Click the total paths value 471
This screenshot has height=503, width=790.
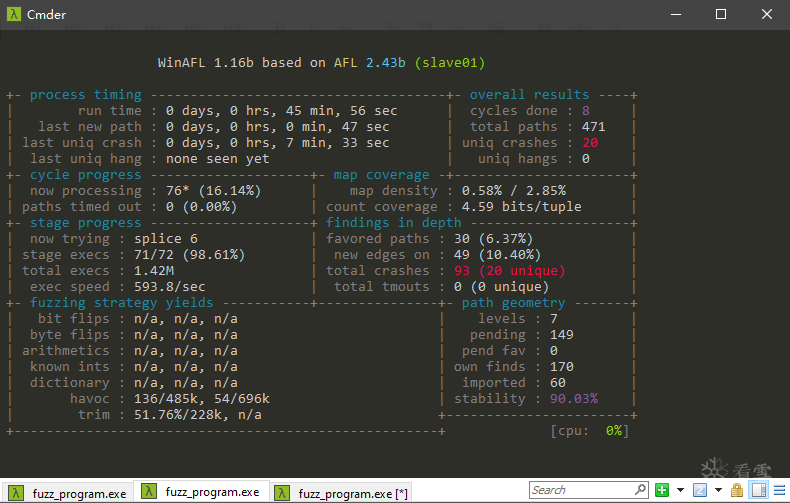594,127
